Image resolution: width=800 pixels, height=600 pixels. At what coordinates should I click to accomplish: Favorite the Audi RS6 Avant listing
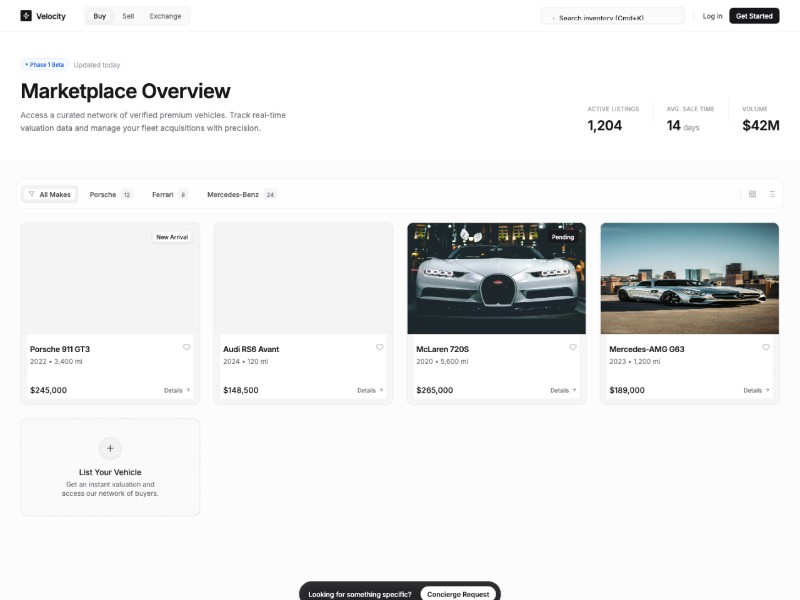(x=380, y=348)
